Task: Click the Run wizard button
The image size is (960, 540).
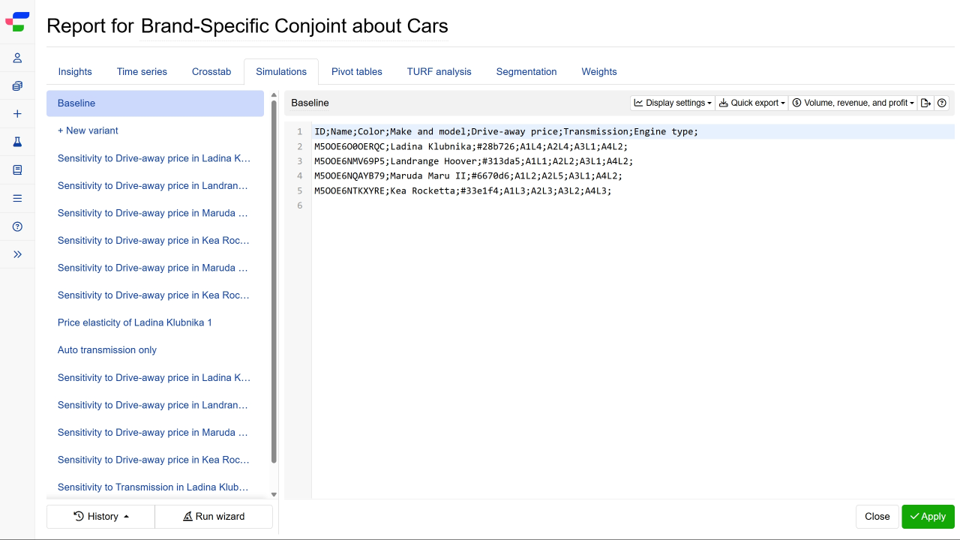Action: pyautogui.click(x=214, y=517)
